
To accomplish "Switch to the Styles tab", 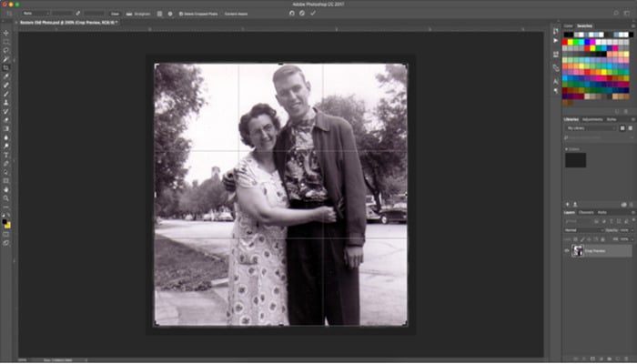I will click(612, 119).
